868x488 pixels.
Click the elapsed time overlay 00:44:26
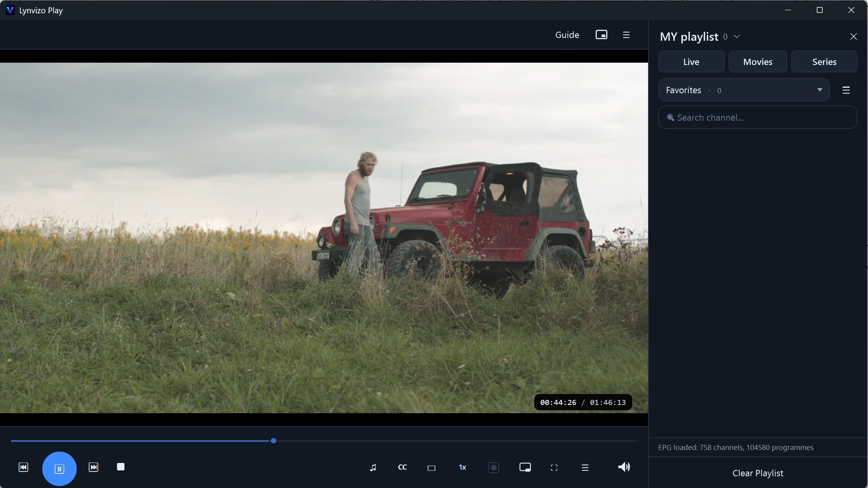[x=558, y=402]
